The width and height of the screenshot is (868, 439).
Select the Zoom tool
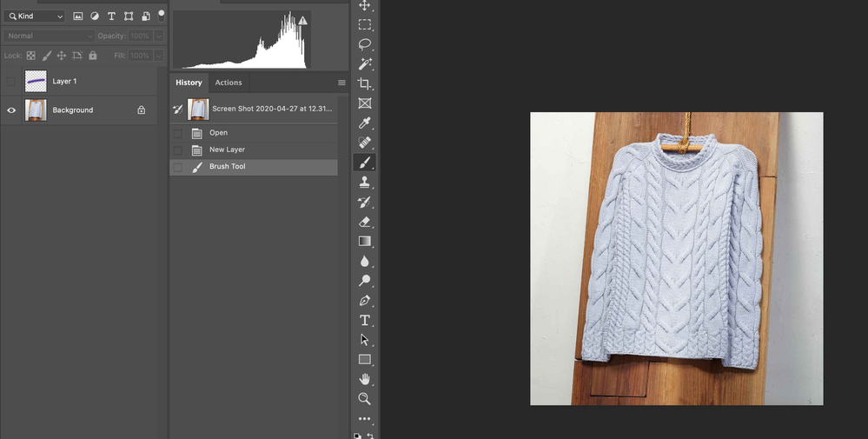(364, 399)
